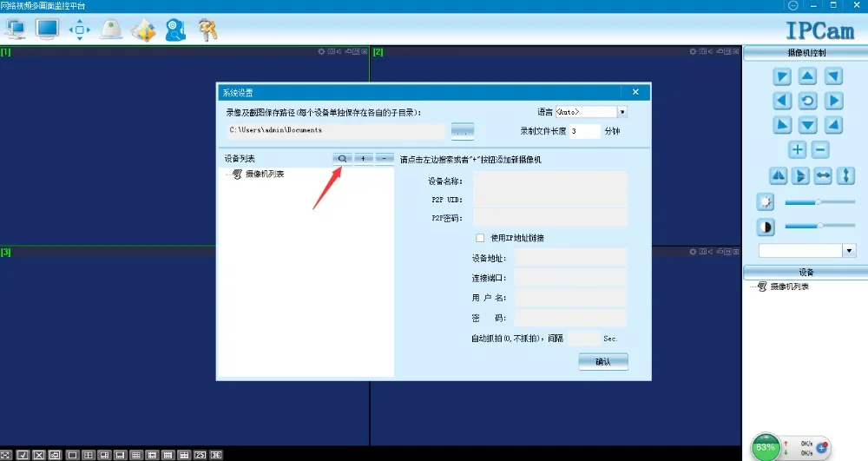868x461 pixels.
Task: Click the blue full-screen display toolbar icon
Action: point(48,29)
